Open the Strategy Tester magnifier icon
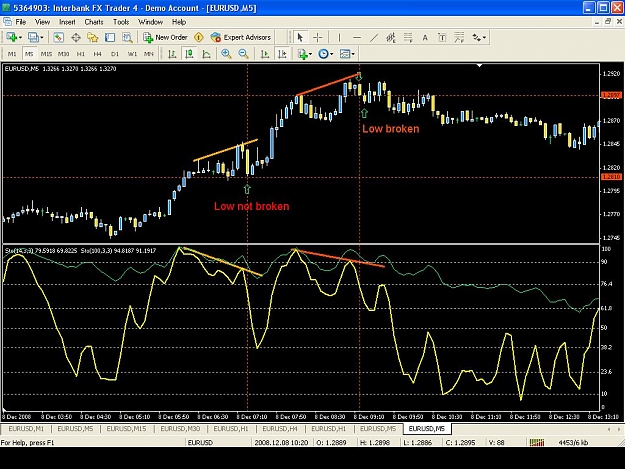 tap(127, 37)
